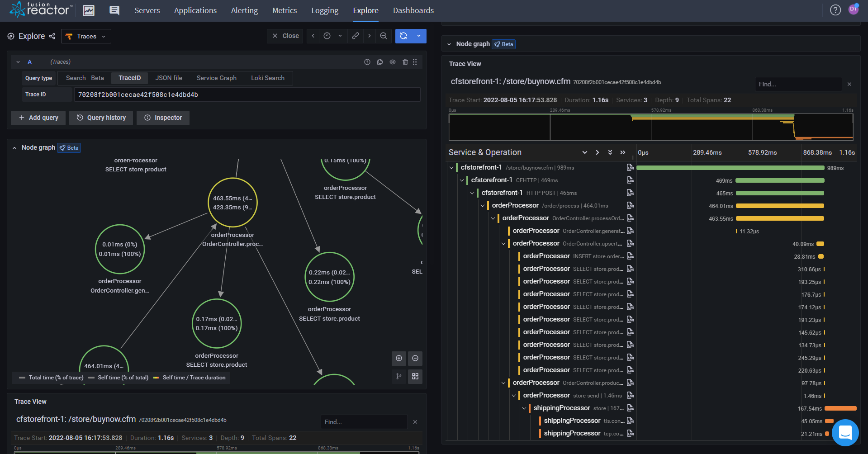Open the help question mark icon
The width and height of the screenshot is (868, 454).
[x=835, y=10]
